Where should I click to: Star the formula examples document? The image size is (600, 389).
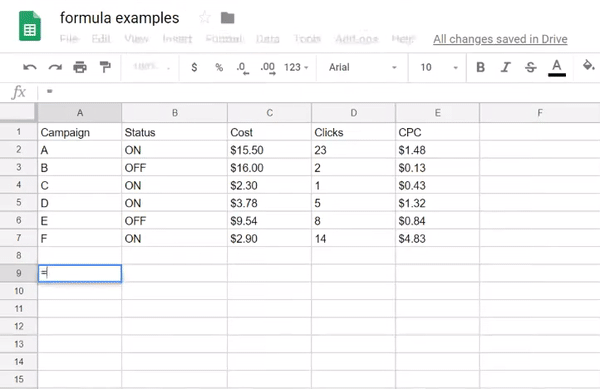coord(205,17)
